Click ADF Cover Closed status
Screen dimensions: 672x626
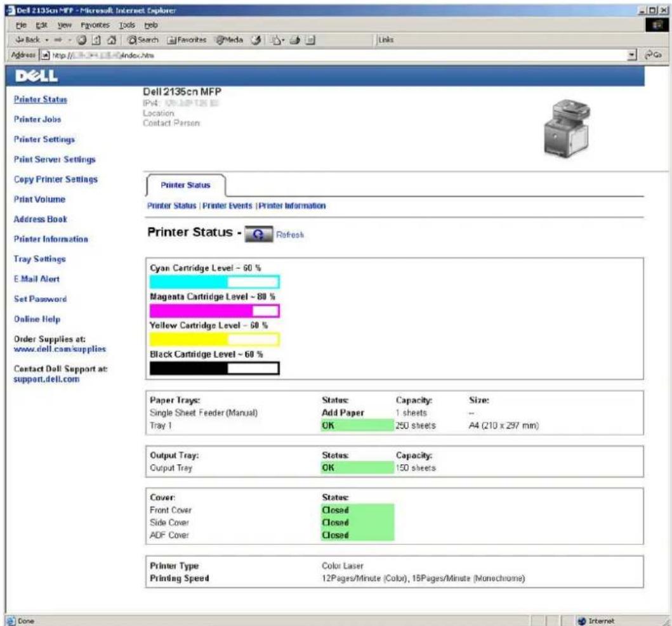[357, 535]
